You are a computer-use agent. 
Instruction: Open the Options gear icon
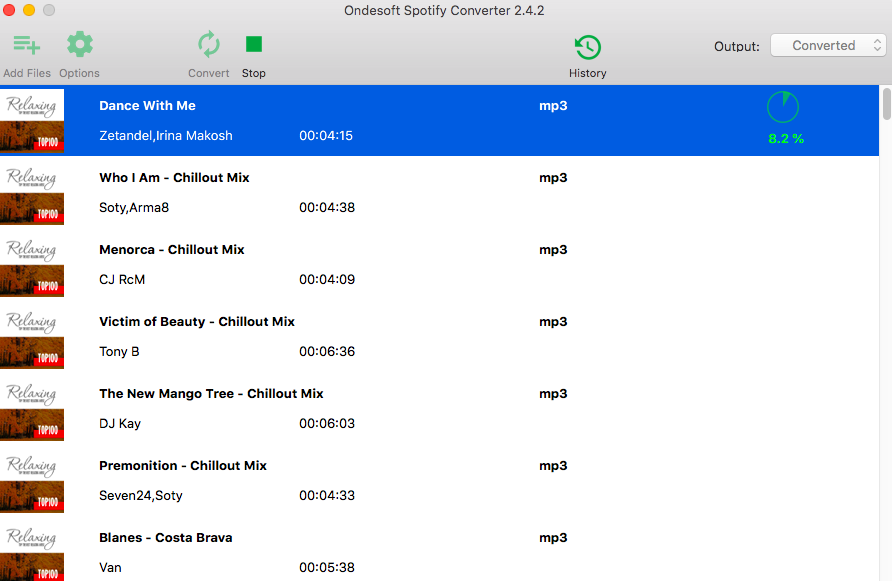coord(80,44)
